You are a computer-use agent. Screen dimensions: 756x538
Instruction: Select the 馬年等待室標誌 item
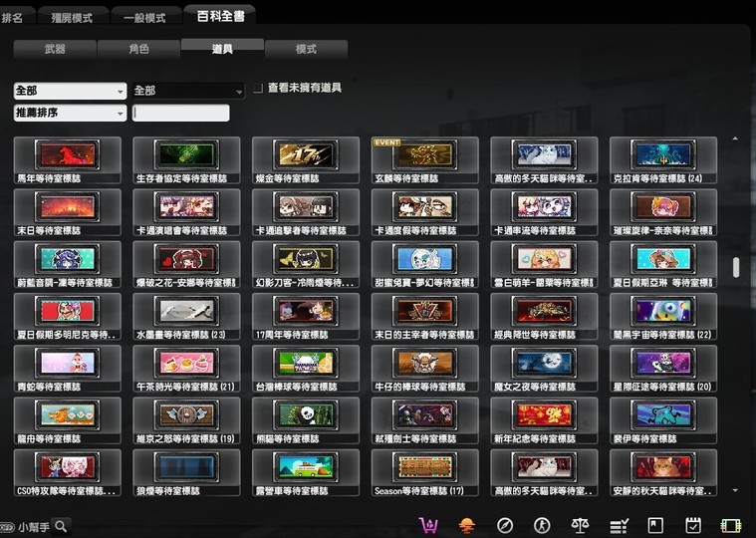coord(67,160)
